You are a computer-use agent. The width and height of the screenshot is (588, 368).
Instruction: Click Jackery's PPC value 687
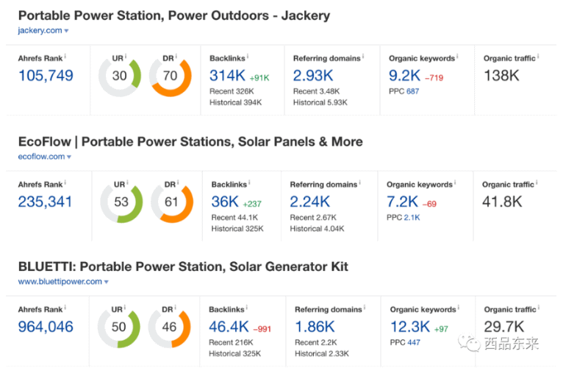pyautogui.click(x=413, y=91)
